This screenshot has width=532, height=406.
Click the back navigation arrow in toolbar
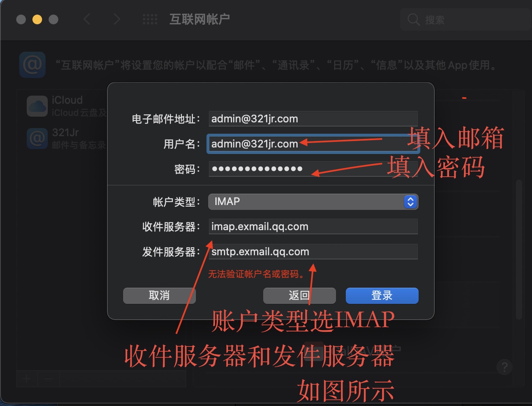pyautogui.click(x=87, y=19)
